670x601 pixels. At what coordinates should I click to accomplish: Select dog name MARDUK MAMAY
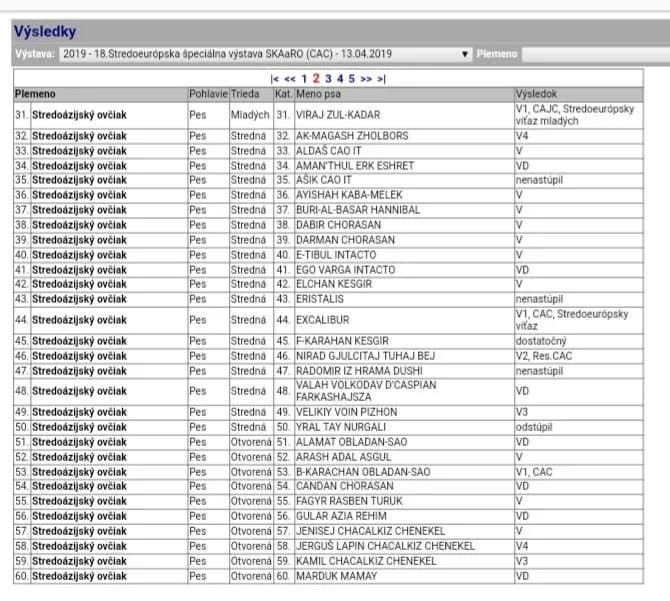[337, 576]
